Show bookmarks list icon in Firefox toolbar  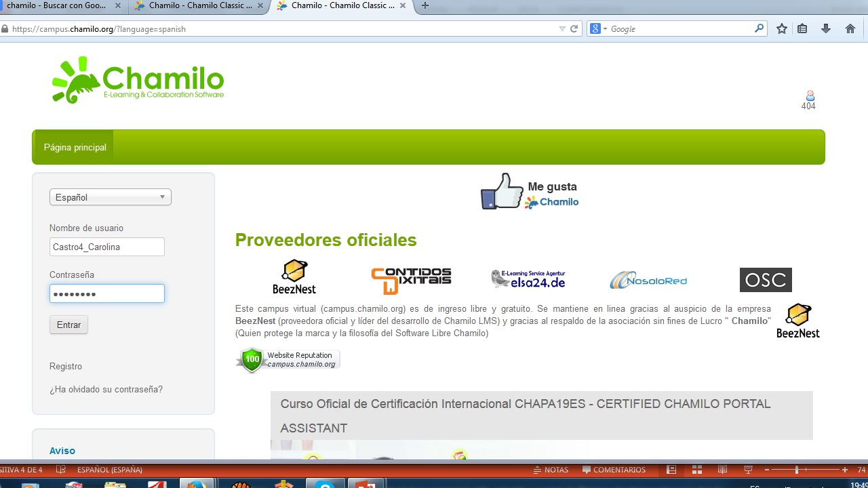pos(802,28)
